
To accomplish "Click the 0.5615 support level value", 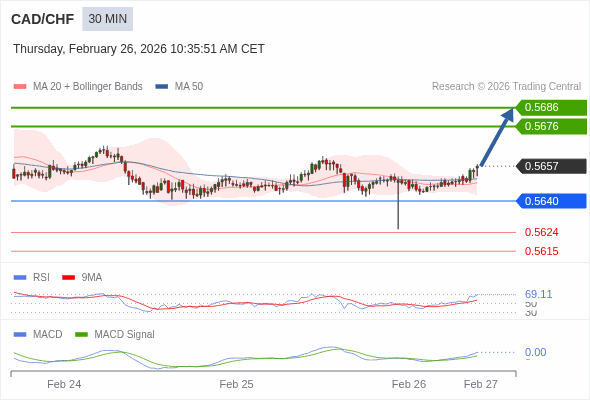I will click(x=541, y=251).
